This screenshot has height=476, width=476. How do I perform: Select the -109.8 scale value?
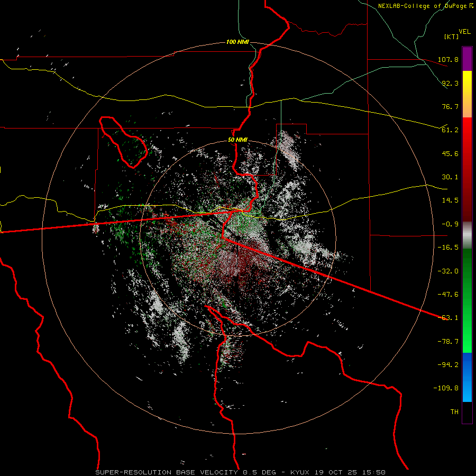tap(446, 388)
